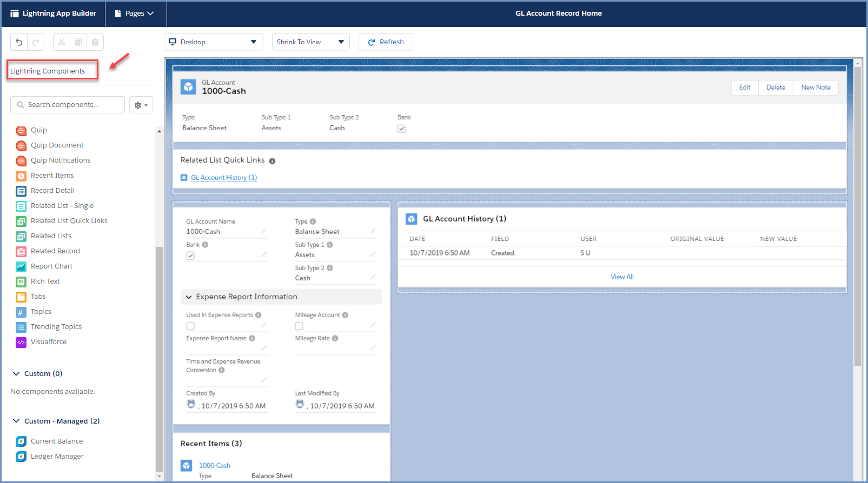Click info icon beside Related List Quick Links
868x483 pixels.
pos(272,161)
